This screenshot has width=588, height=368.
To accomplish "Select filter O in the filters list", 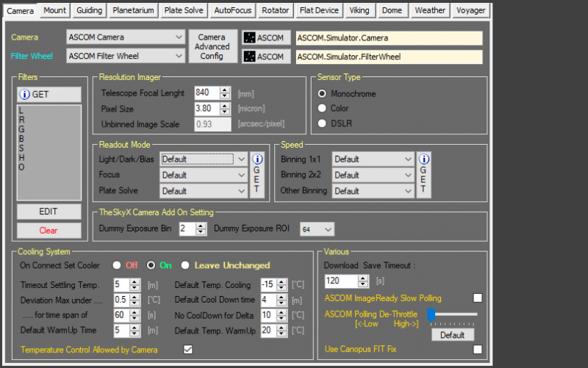I will point(21,167).
